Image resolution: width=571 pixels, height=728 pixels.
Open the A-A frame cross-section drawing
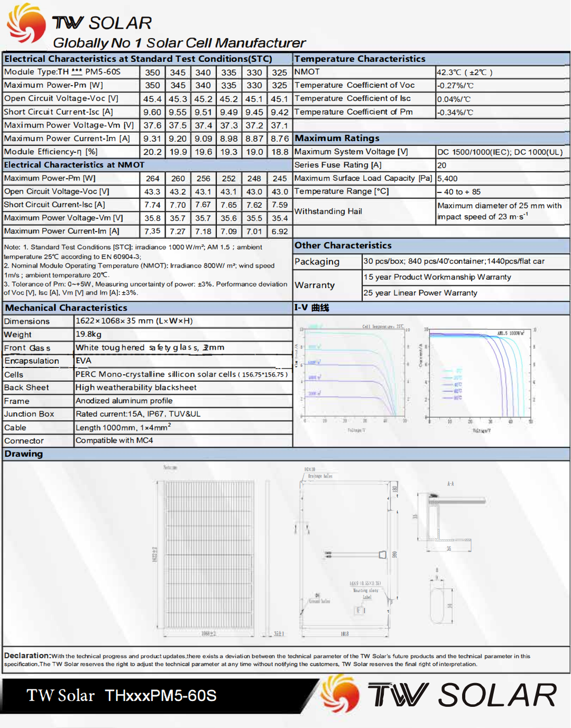coord(449,518)
